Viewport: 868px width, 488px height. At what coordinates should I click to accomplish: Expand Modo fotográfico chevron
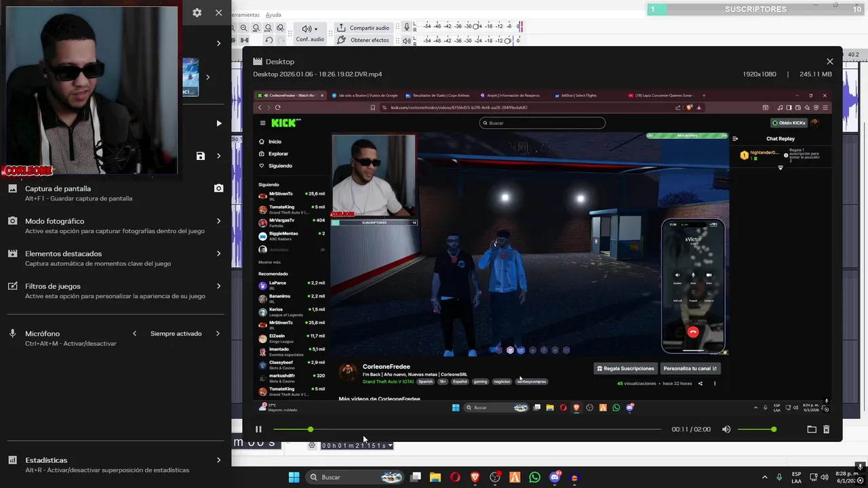click(218, 221)
